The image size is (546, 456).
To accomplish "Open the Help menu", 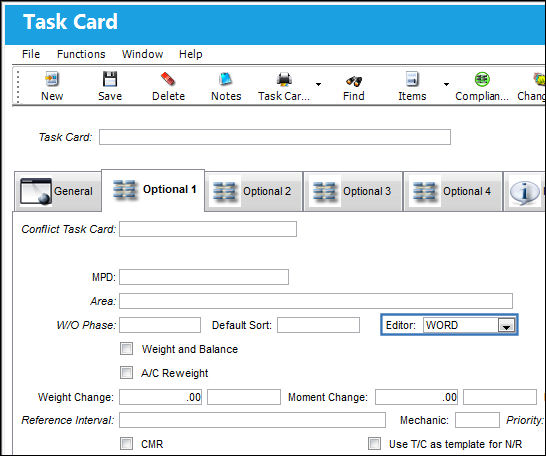I will point(190,54).
